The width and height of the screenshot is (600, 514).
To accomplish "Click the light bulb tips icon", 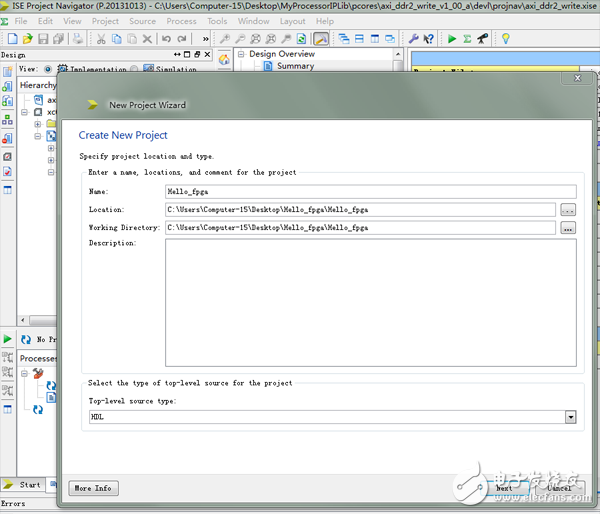I will point(505,39).
